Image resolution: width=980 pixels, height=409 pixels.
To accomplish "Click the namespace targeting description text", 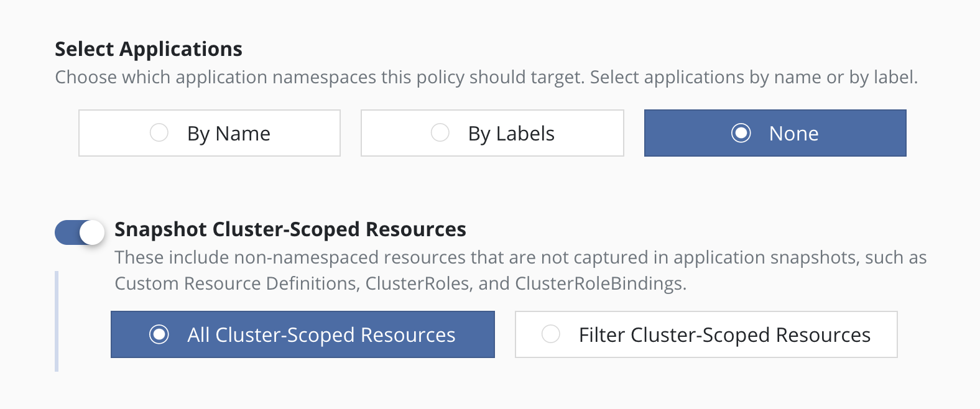I will tap(487, 76).
